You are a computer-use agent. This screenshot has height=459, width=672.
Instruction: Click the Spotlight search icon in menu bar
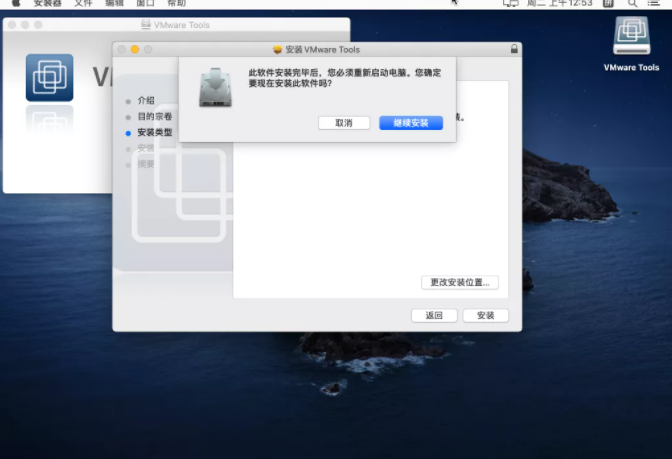pos(632,3)
